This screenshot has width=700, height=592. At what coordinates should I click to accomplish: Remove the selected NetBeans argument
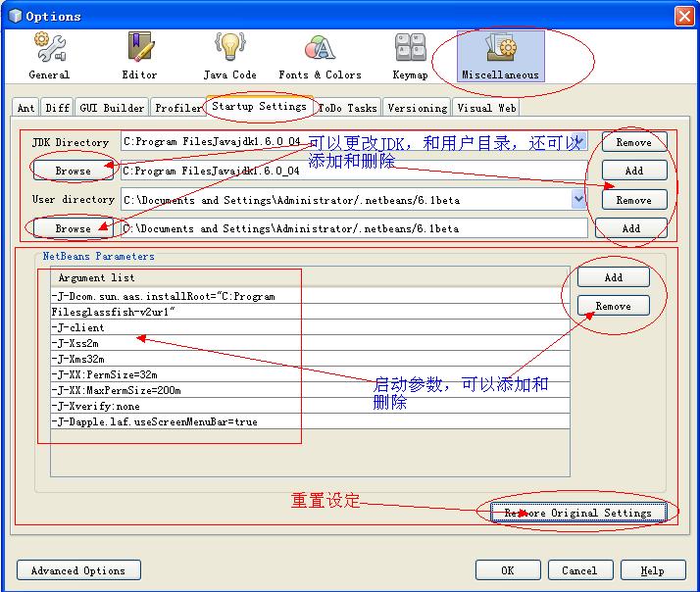[614, 306]
